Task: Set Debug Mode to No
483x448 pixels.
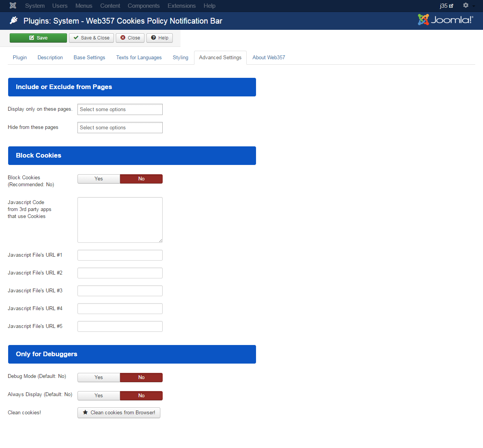Action: point(141,378)
